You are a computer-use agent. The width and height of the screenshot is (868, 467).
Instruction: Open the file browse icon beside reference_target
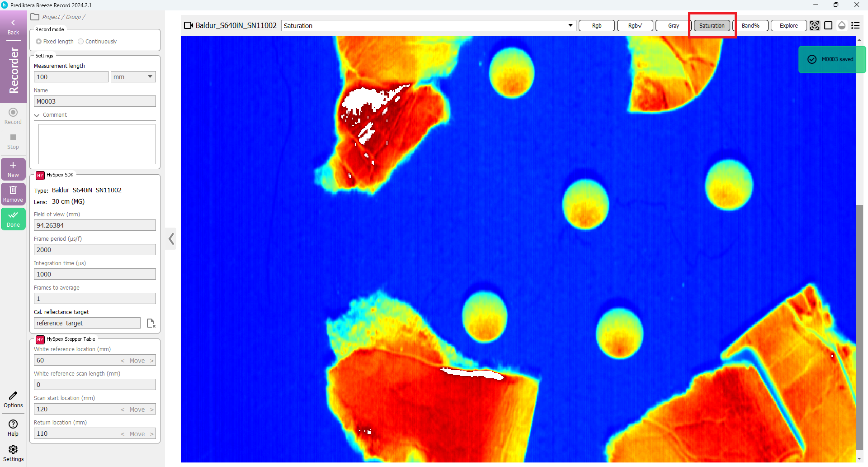click(x=151, y=323)
